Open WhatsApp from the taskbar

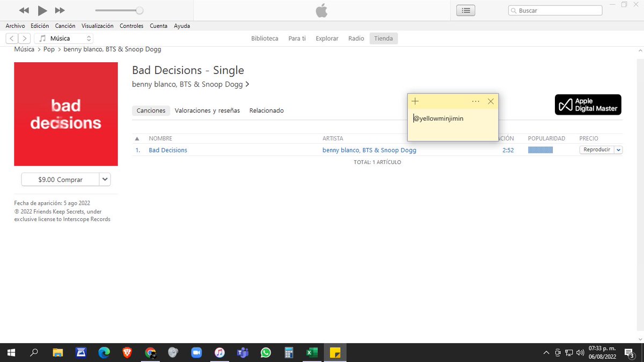(266, 352)
